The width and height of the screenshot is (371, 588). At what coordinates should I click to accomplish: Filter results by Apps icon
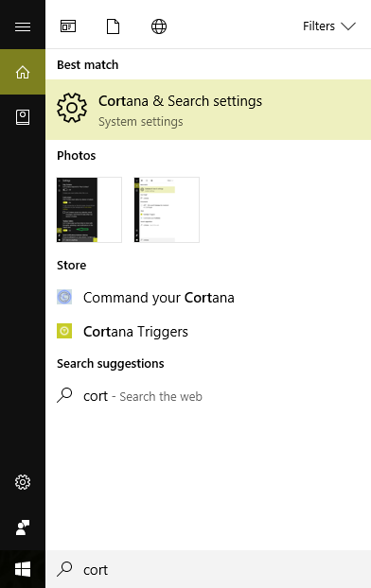[68, 26]
